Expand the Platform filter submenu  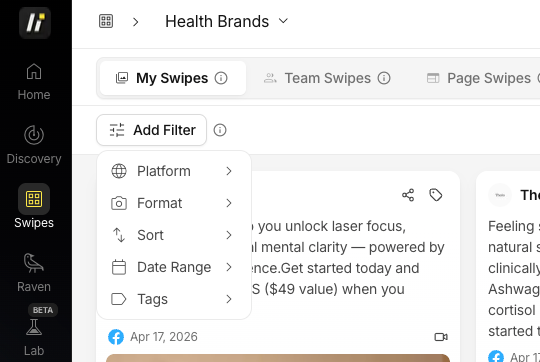[174, 171]
